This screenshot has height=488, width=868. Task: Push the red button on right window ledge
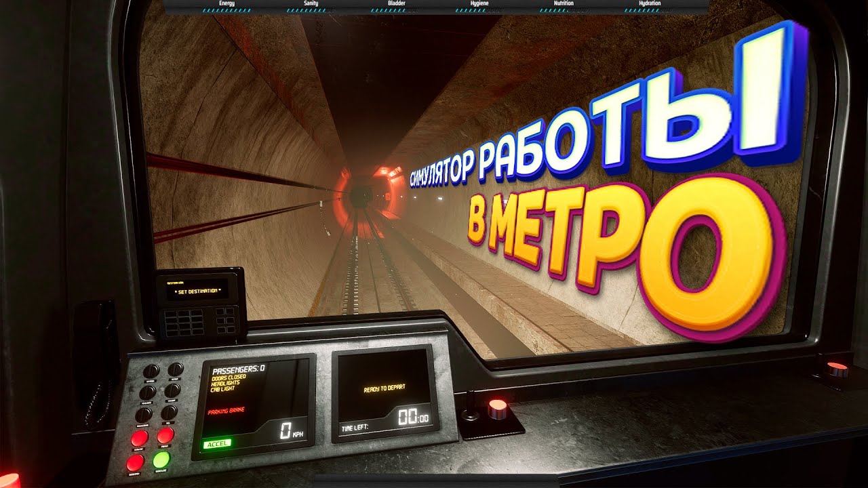(x=838, y=369)
